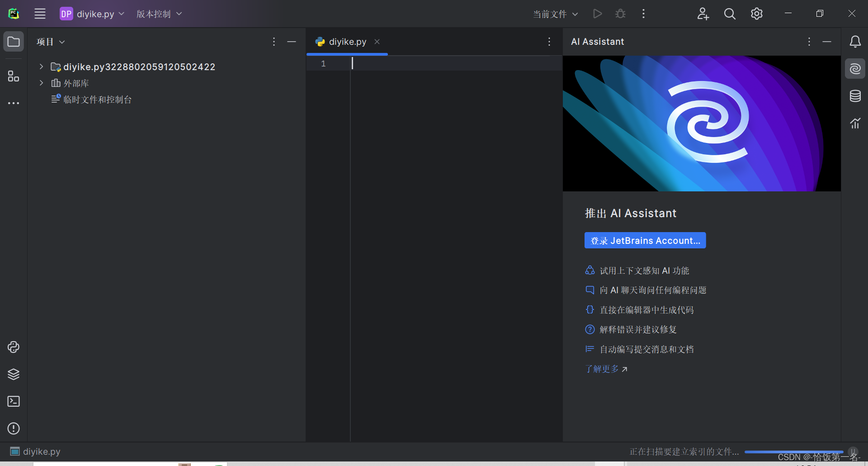
Task: Minimize the PyCharm window
Action: [x=788, y=14]
